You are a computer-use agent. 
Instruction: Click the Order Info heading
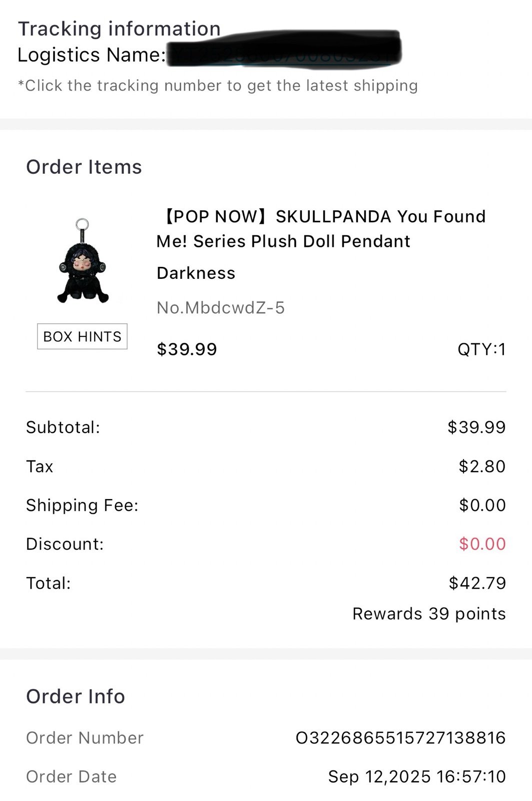pyautogui.click(x=76, y=696)
